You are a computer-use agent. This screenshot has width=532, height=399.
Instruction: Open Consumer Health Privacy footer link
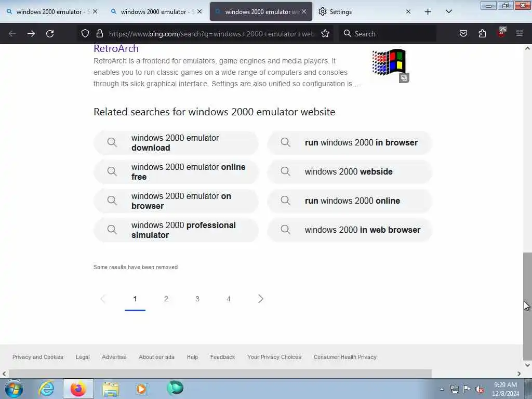[345, 357]
